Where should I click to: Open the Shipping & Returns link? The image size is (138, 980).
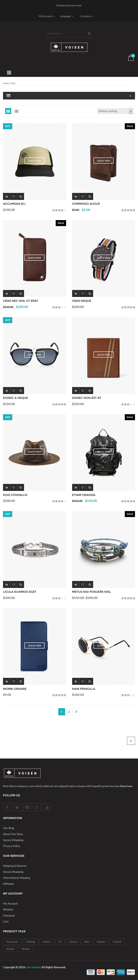click(x=15, y=866)
